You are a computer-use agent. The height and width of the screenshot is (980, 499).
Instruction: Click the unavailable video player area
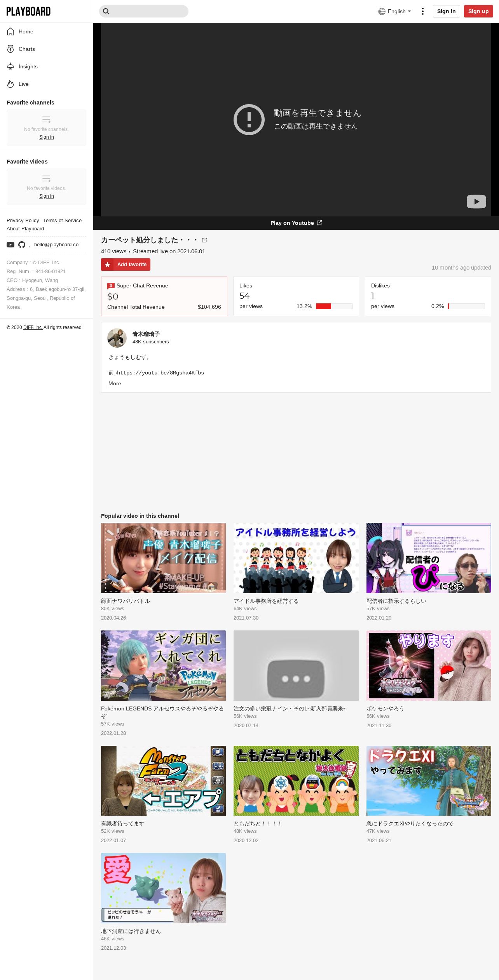296,120
